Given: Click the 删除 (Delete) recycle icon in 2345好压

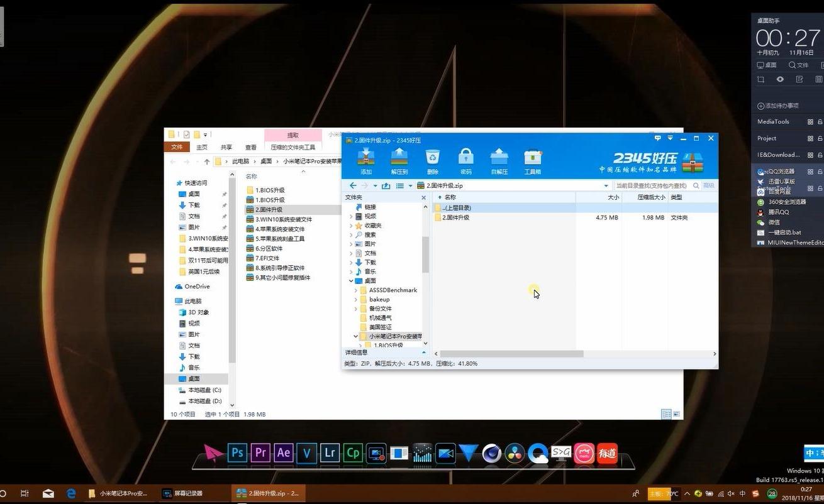Looking at the screenshot, I should (x=433, y=161).
